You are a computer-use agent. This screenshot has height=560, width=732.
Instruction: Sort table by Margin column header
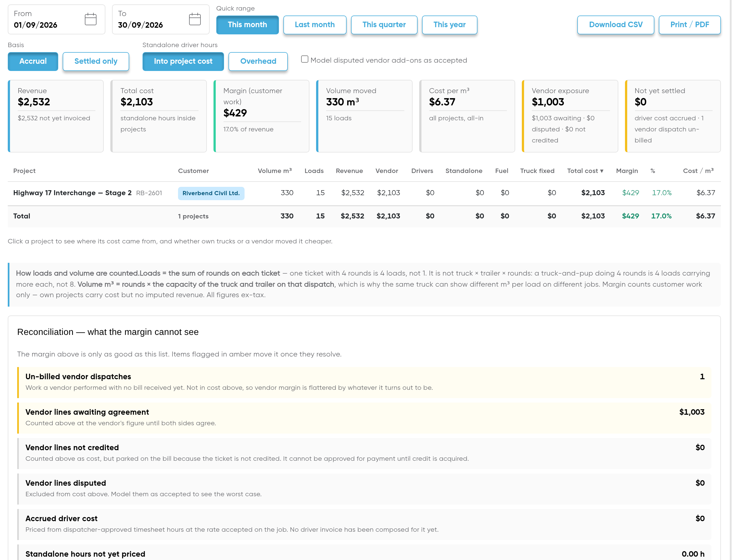tap(627, 171)
